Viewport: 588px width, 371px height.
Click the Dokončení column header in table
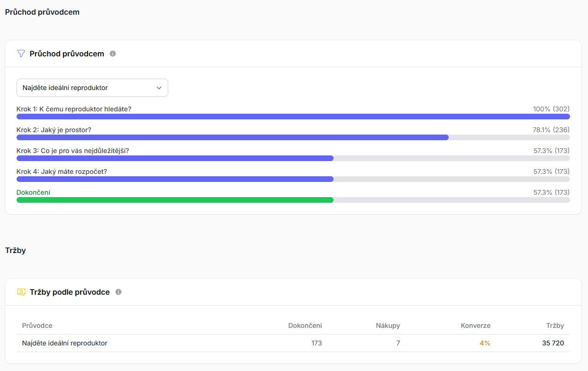[x=305, y=326]
